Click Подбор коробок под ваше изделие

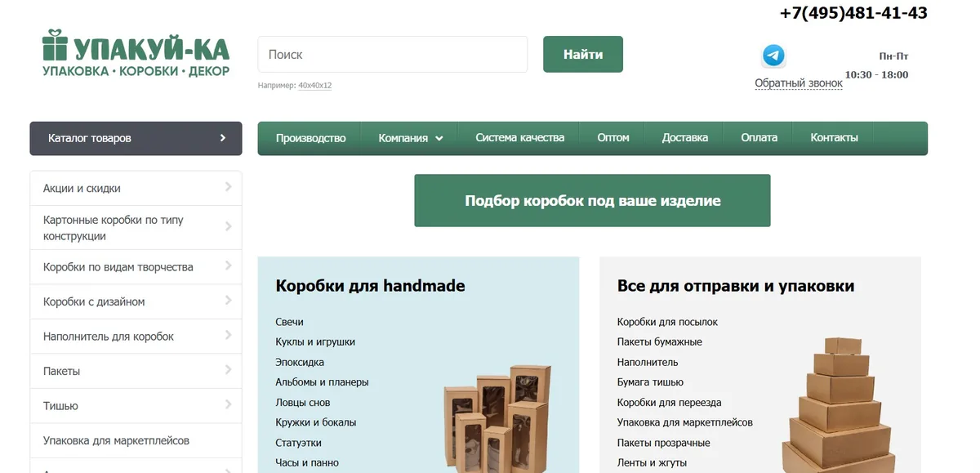[592, 200]
